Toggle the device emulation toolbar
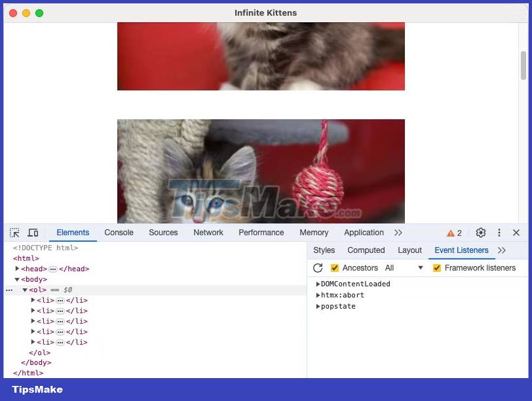The image size is (532, 401). (x=33, y=233)
